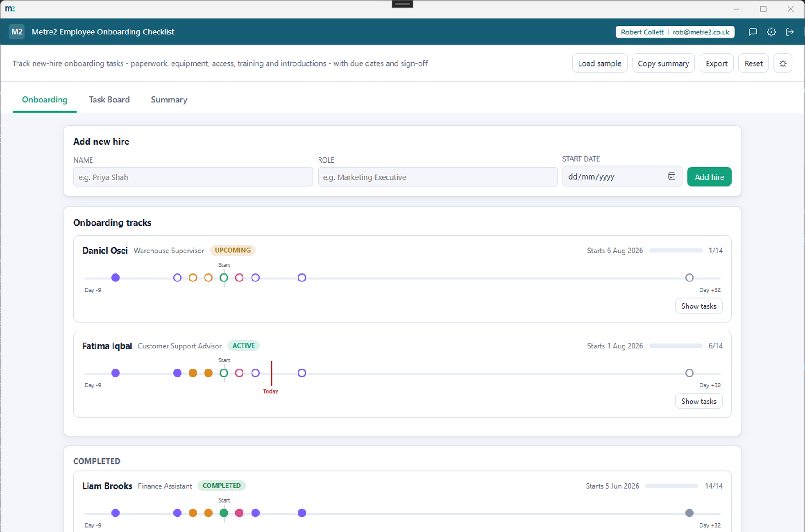Click Fatima Iqbal's gray Day +32 end marker
Screen dimensions: 805x532
tap(689, 373)
